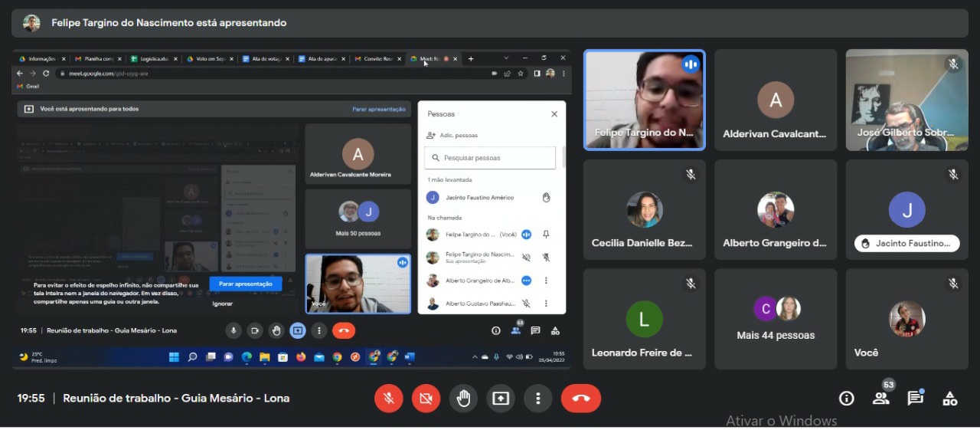Show participants list via people icon with 53 badge

pyautogui.click(x=880, y=399)
